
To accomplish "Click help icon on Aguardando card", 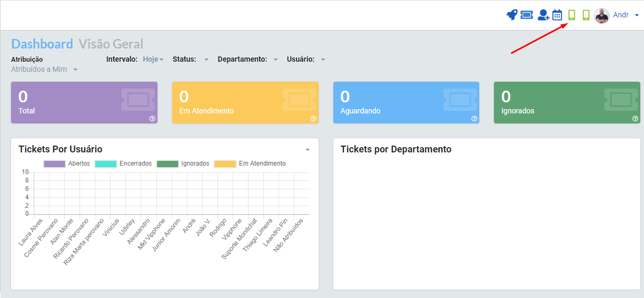I will [474, 119].
